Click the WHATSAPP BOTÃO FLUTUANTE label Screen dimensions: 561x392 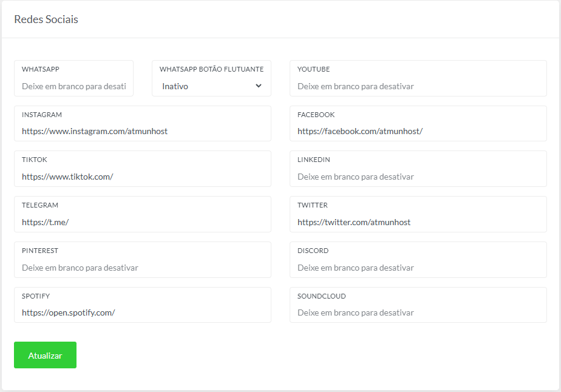coord(211,69)
